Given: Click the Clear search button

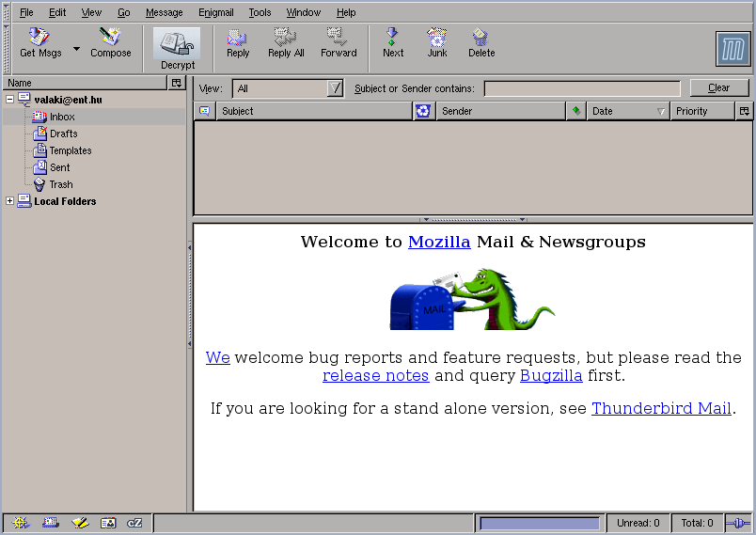Looking at the screenshot, I should tap(719, 87).
